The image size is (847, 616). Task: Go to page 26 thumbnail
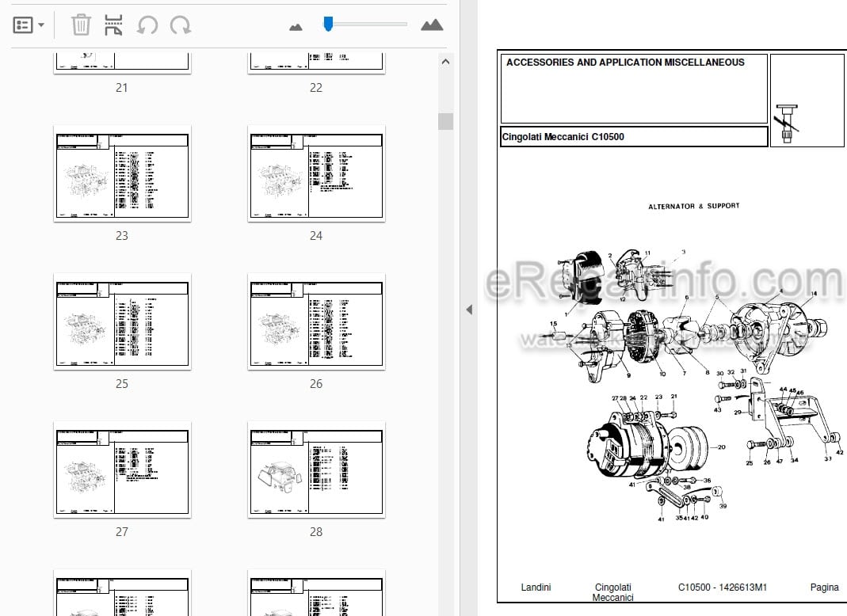[x=316, y=321]
